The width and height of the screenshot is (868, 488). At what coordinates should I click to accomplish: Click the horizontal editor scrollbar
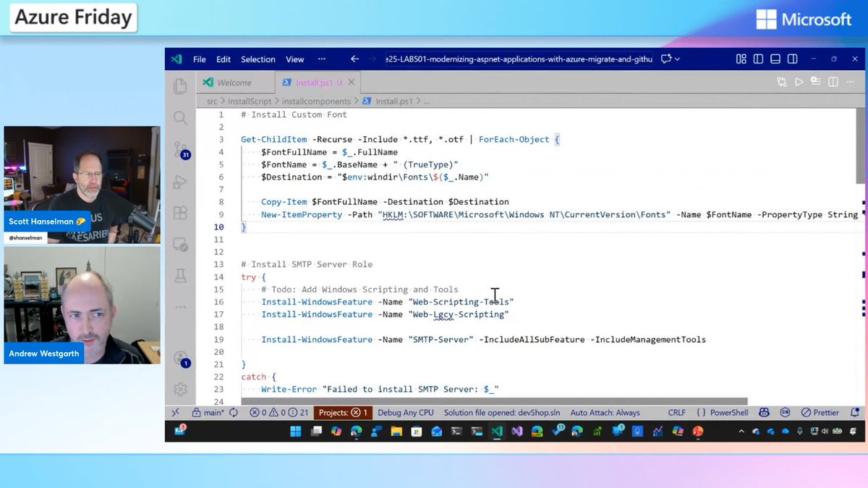pyautogui.click(x=494, y=401)
